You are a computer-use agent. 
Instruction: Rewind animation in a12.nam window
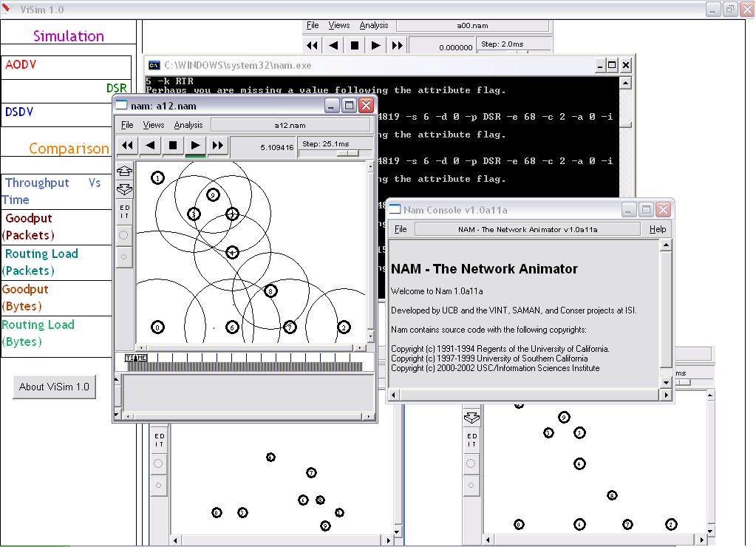(127, 145)
